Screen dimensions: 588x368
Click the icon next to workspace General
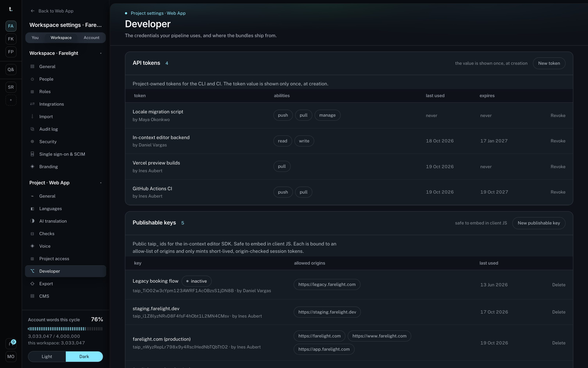click(x=32, y=66)
